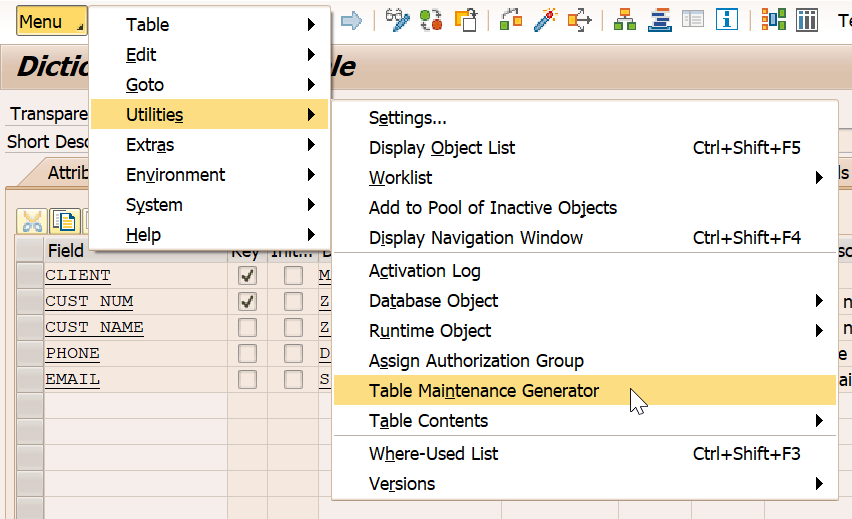This screenshot has height=519, width=852.
Task: Choose Display Navigation Window menu entry
Action: click(x=585, y=237)
